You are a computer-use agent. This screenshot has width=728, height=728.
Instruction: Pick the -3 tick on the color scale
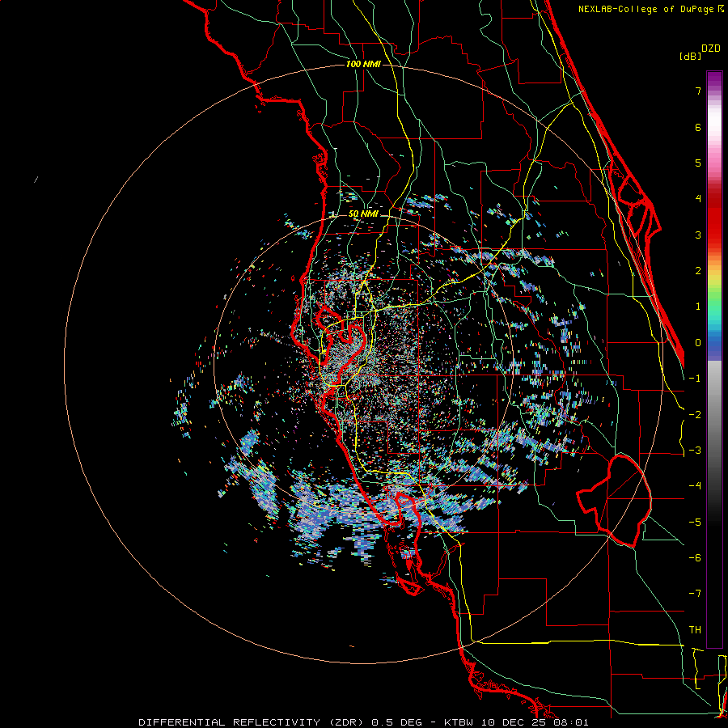(x=695, y=451)
